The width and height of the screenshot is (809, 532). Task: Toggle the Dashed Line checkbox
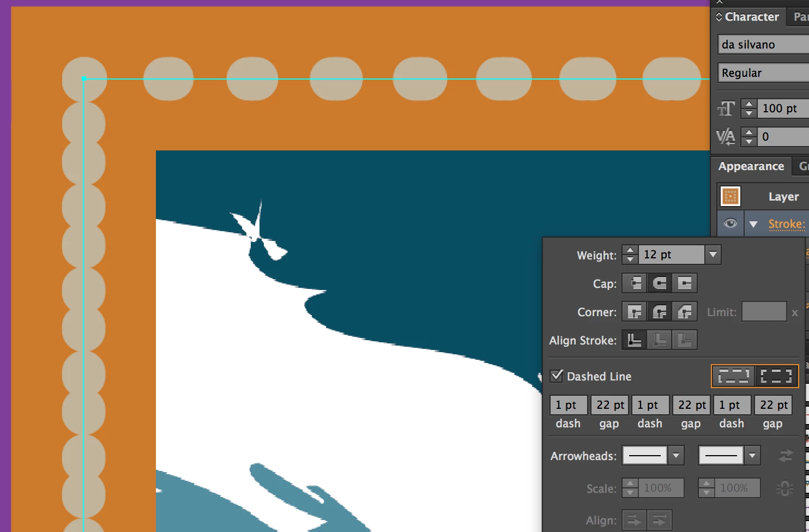coord(557,376)
